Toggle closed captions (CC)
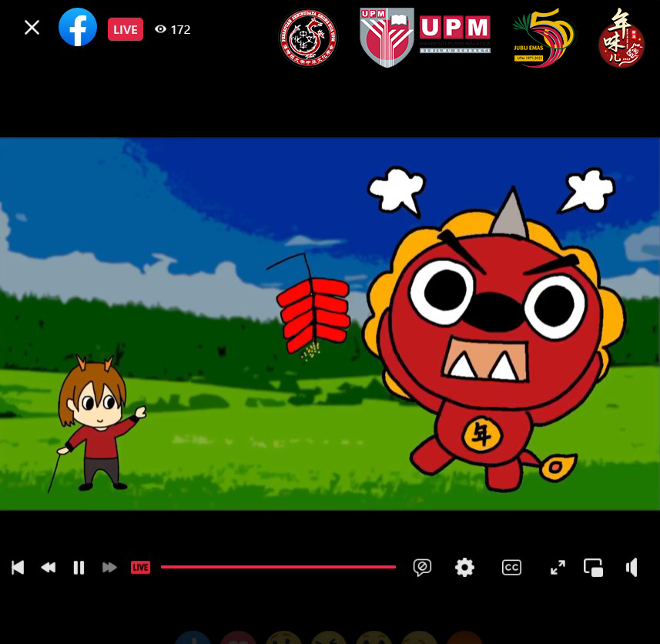The image size is (660, 644). point(511,568)
